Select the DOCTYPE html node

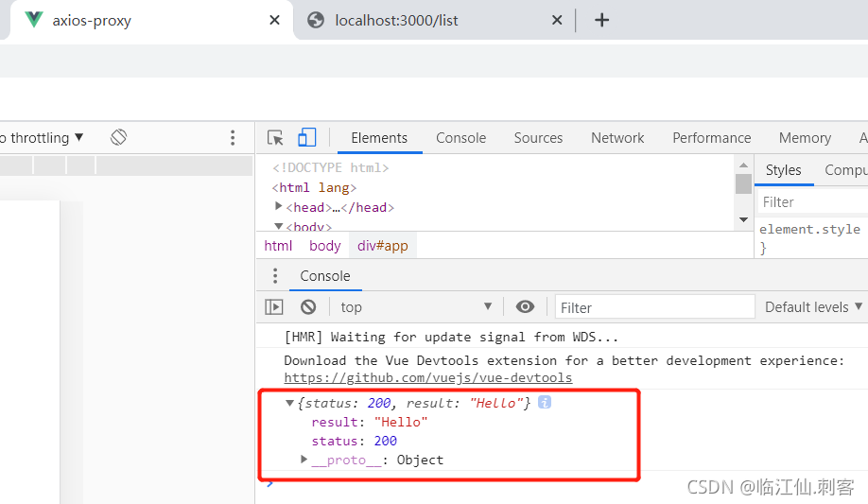[x=331, y=167]
